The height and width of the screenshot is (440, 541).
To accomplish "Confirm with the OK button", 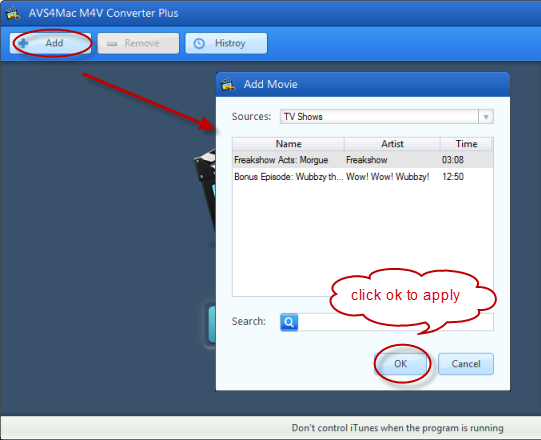I will pos(401,364).
